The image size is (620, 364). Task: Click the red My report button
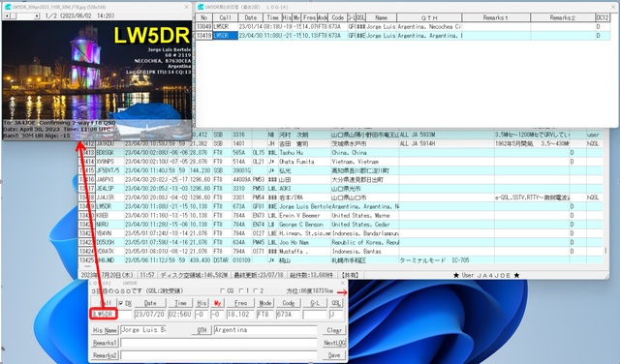coord(217,303)
